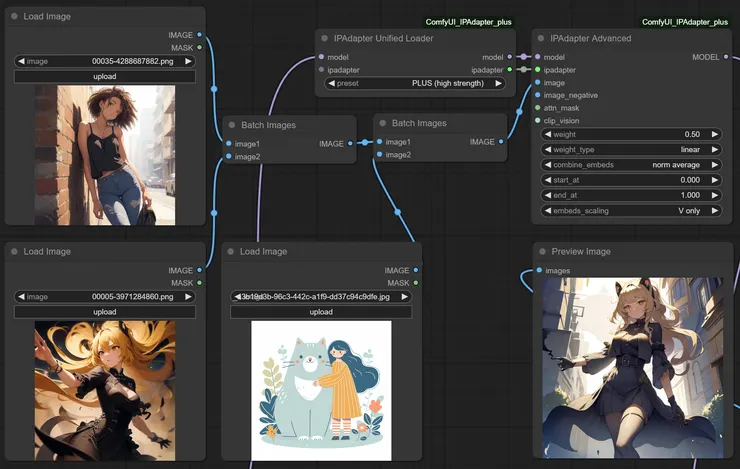Click the MASK output port of 00005-3971284860.png node

pyautogui.click(x=199, y=283)
